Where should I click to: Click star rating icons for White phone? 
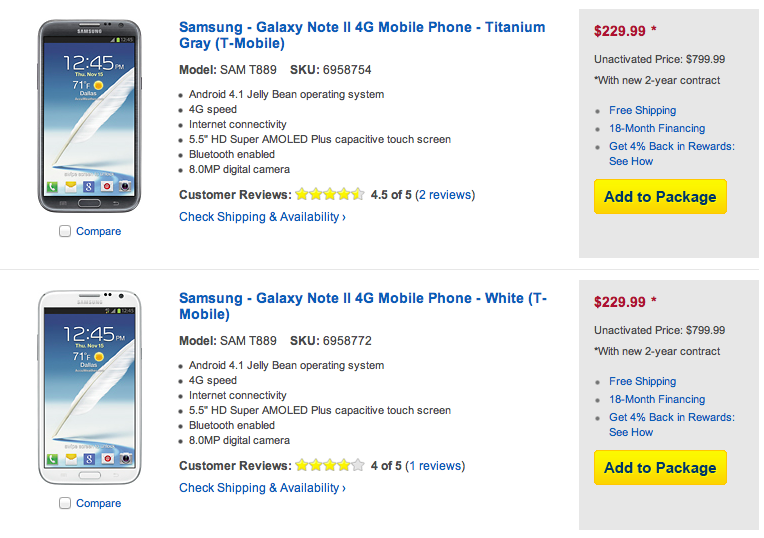329,465
